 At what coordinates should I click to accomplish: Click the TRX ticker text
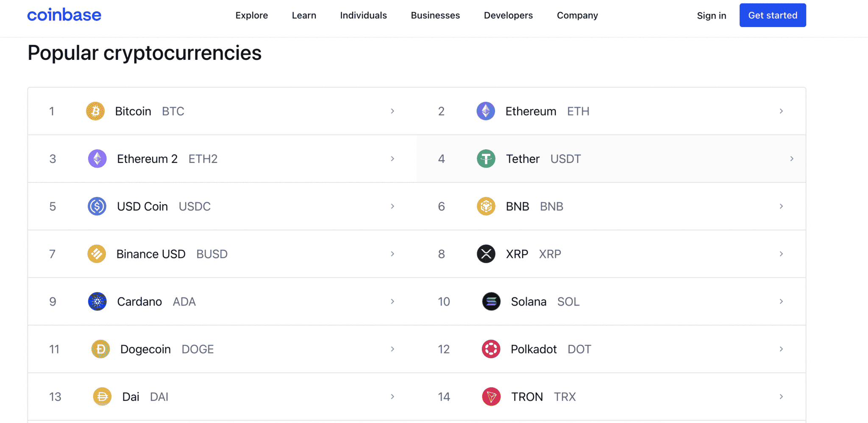(x=565, y=397)
